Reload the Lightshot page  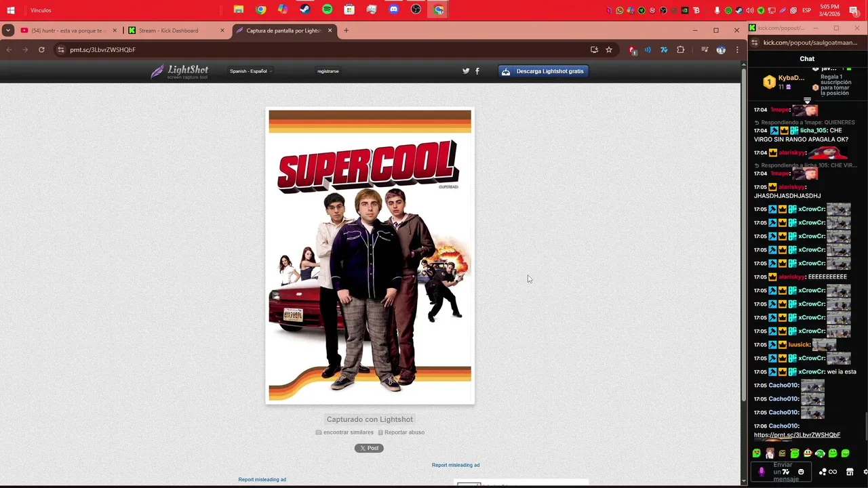(x=41, y=49)
